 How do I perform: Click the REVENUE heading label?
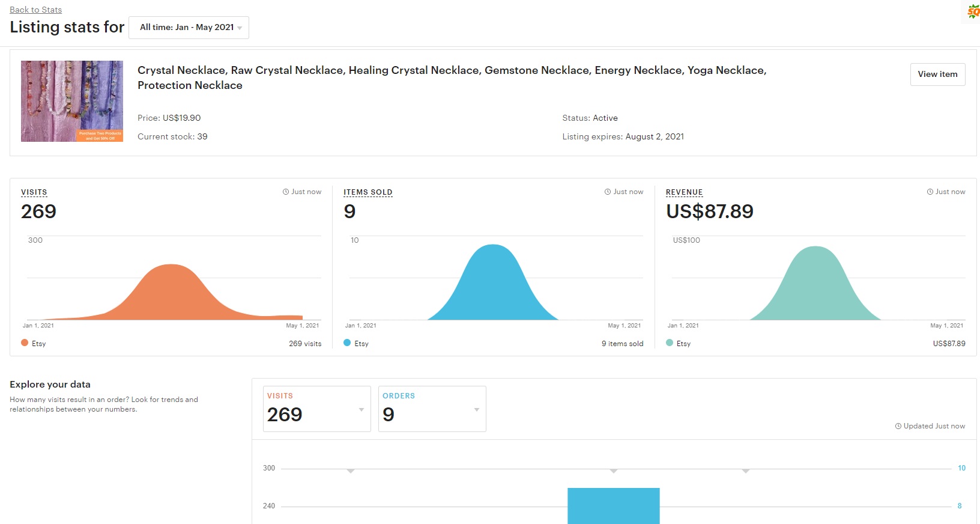pos(684,192)
